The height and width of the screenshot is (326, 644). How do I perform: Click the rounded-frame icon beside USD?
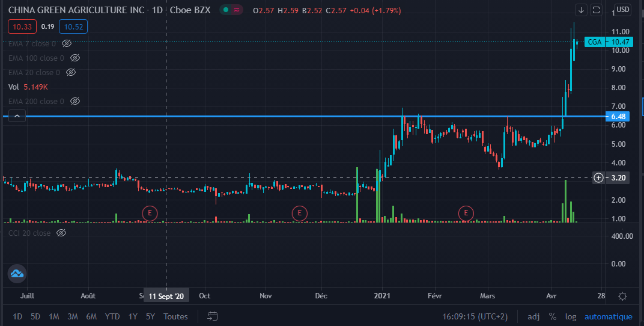tap(596, 10)
